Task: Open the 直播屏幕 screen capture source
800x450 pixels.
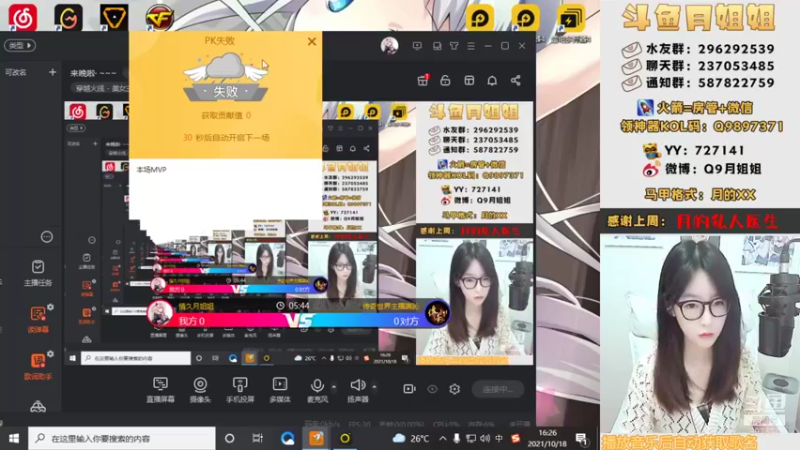Action: click(x=160, y=390)
